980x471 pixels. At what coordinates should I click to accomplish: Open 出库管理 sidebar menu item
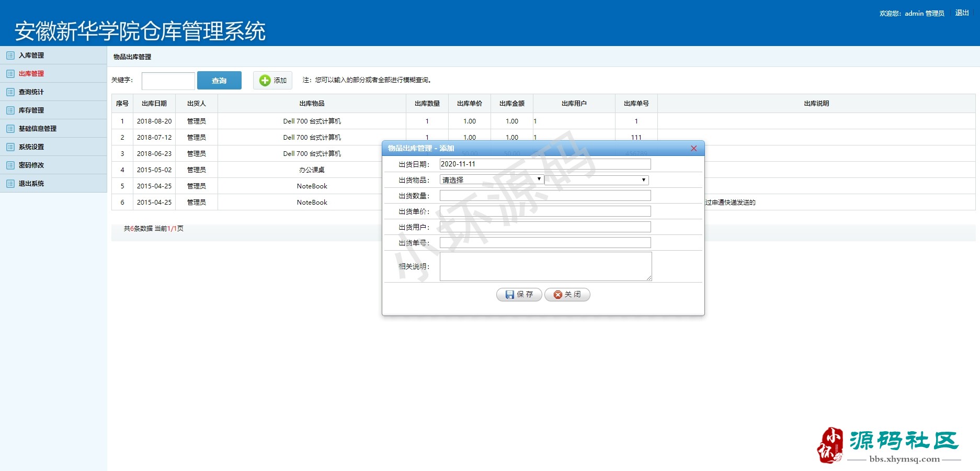[x=31, y=74]
